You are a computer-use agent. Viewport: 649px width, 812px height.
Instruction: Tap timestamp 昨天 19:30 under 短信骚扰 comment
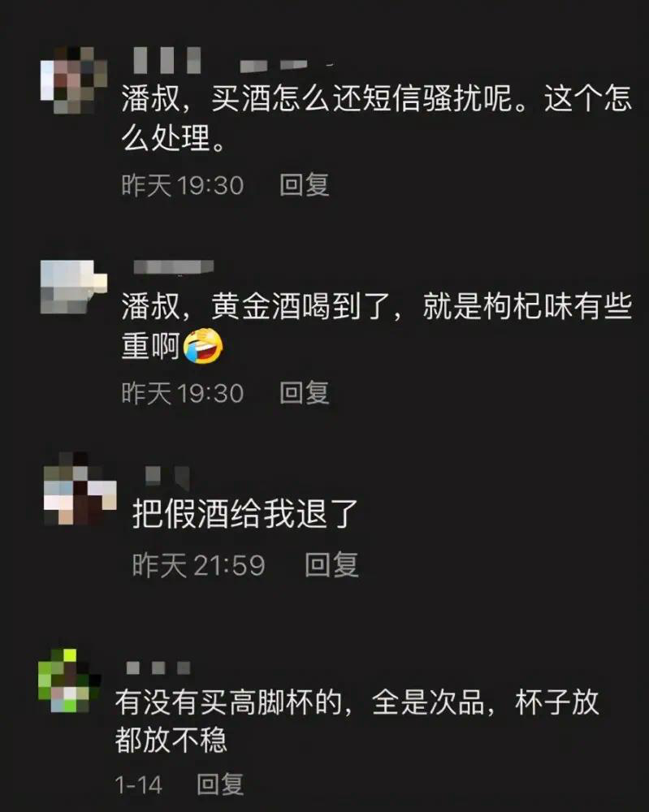click(182, 185)
